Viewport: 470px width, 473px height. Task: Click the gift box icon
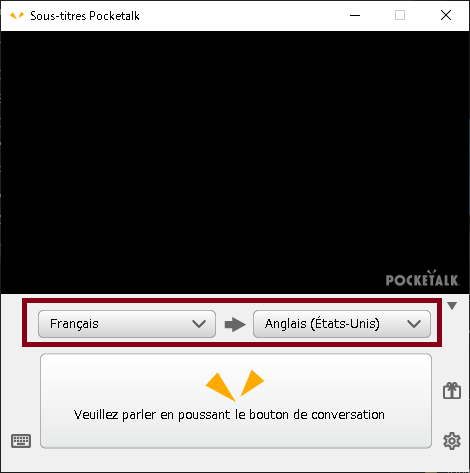click(x=452, y=390)
